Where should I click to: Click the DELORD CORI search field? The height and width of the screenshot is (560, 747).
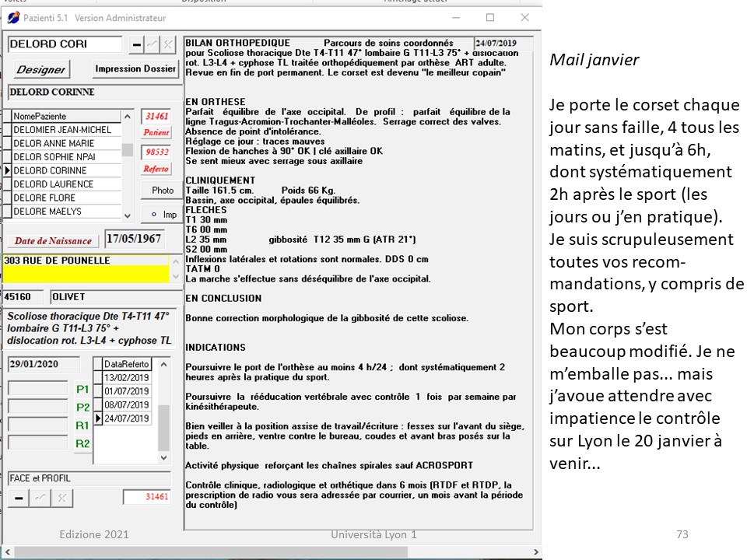click(65, 44)
